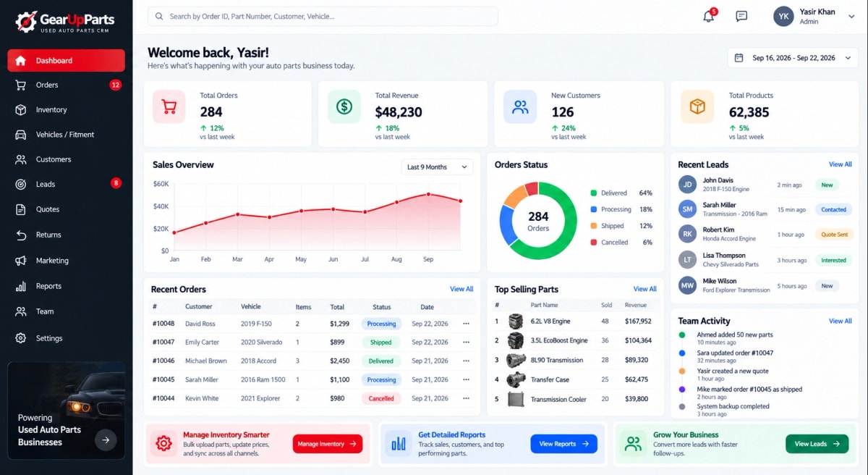Viewport: 868px width, 475px height.
Task: Click the calendar icon in date range
Action: click(739, 58)
